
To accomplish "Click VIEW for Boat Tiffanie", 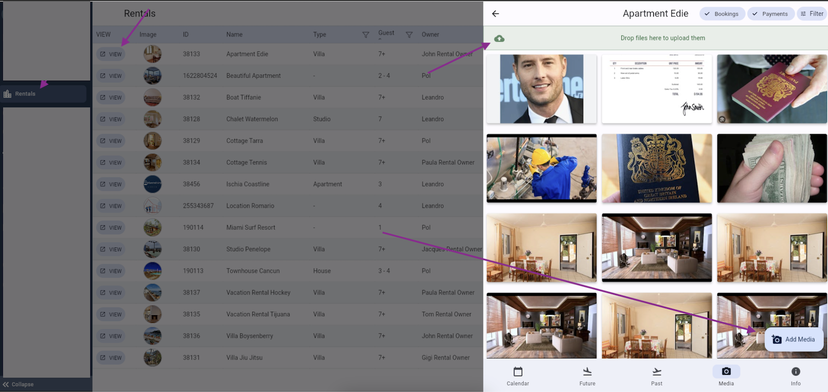I will click(110, 97).
